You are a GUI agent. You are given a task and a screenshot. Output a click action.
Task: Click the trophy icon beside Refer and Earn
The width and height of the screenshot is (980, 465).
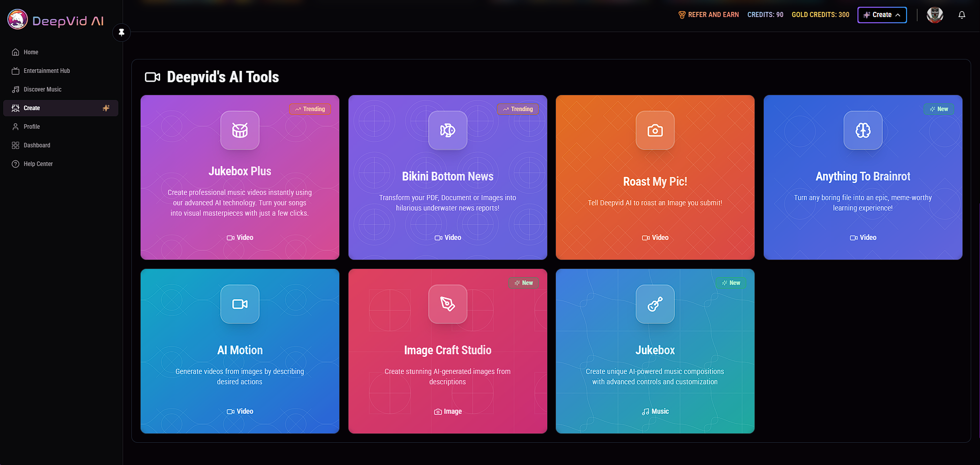[682, 15]
